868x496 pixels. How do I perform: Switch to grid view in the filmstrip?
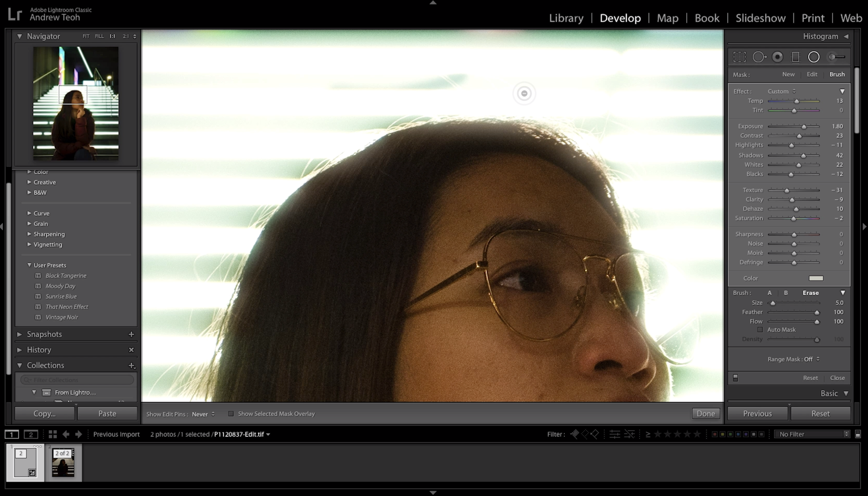[x=52, y=434]
